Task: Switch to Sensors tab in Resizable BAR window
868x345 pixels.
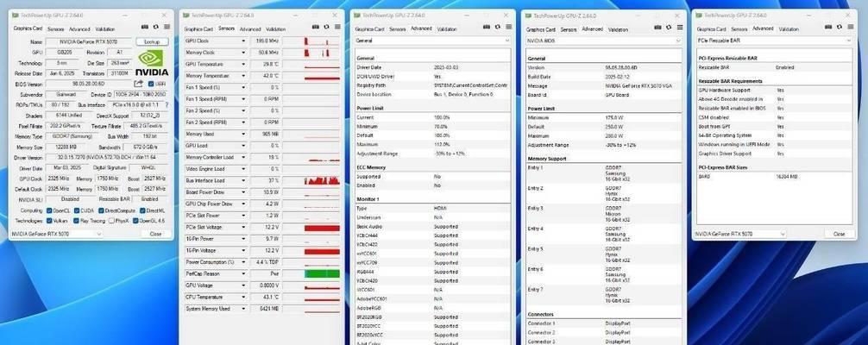Action: tap(739, 28)
